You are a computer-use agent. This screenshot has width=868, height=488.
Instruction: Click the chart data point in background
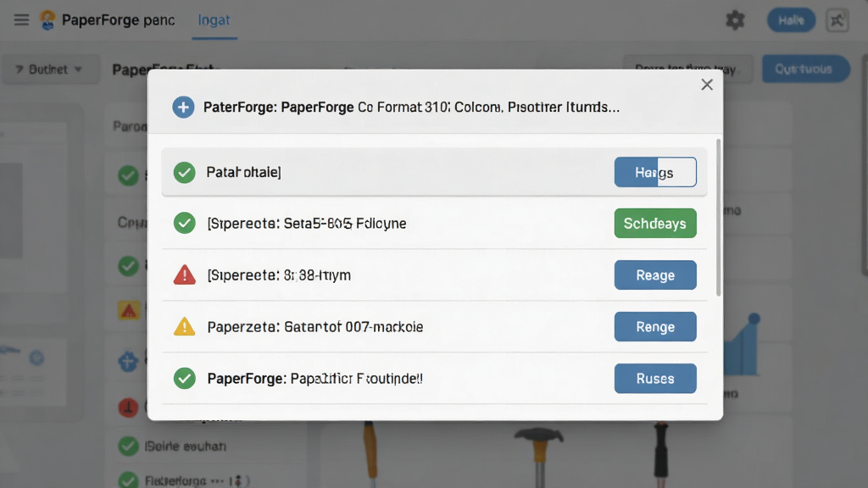coord(754,319)
